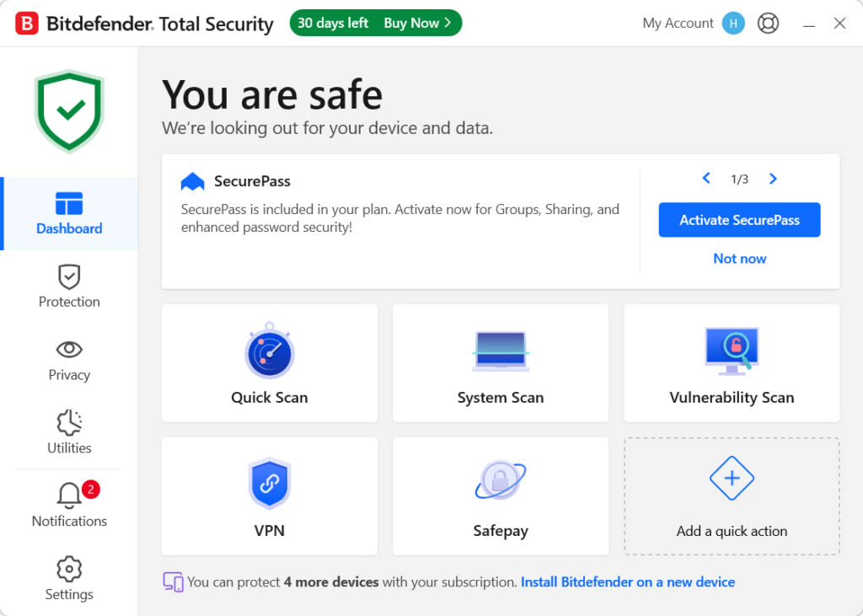Click the 1/3 page indicator
Screen dimensions: 863x616
(740, 179)
